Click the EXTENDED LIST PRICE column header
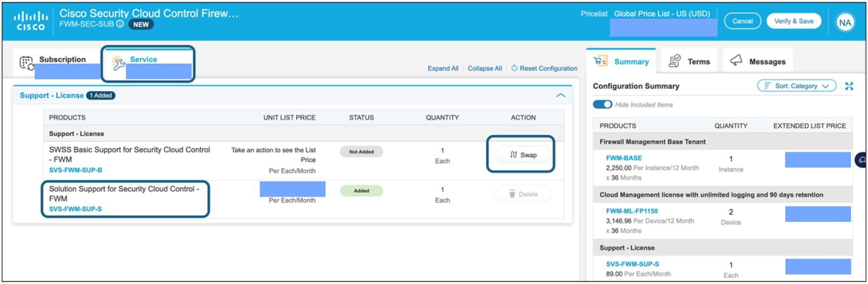This screenshot has width=868, height=284. [809, 126]
